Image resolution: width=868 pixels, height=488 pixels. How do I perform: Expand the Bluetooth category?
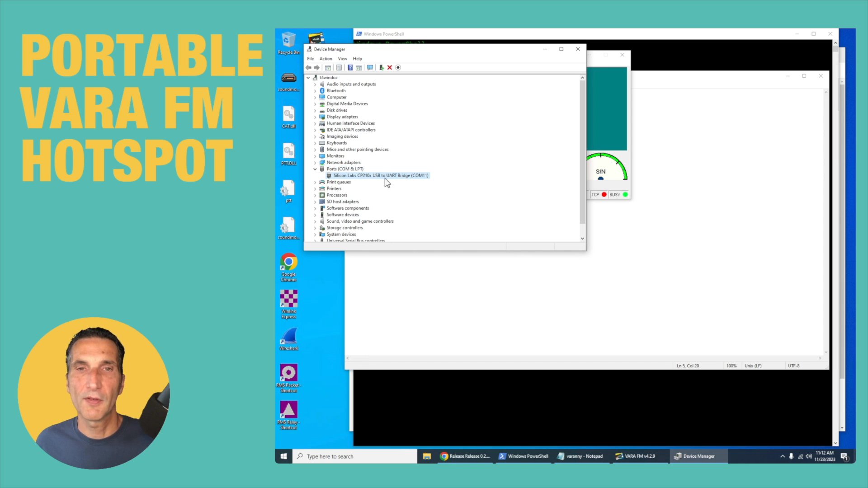315,91
